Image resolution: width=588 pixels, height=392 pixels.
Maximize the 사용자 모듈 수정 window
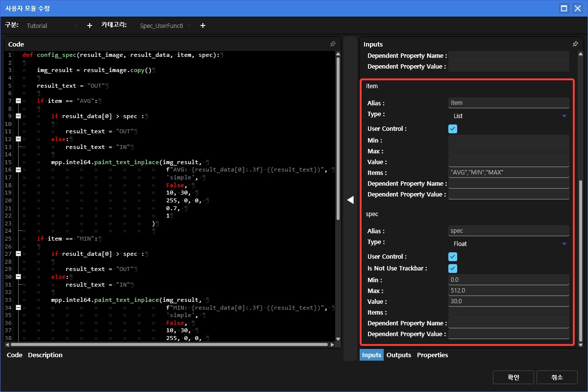(x=564, y=8)
